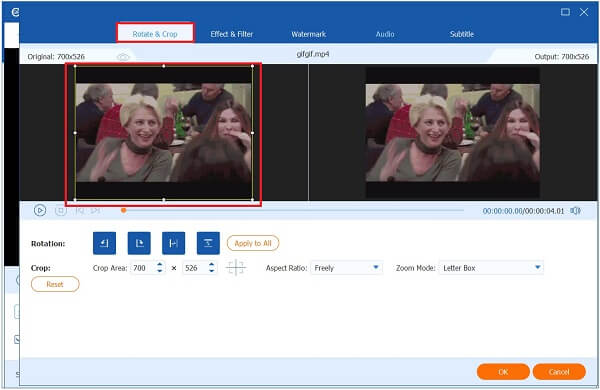Center the crop area with cross icon
This screenshot has height=390, width=600.
pos(236,268)
